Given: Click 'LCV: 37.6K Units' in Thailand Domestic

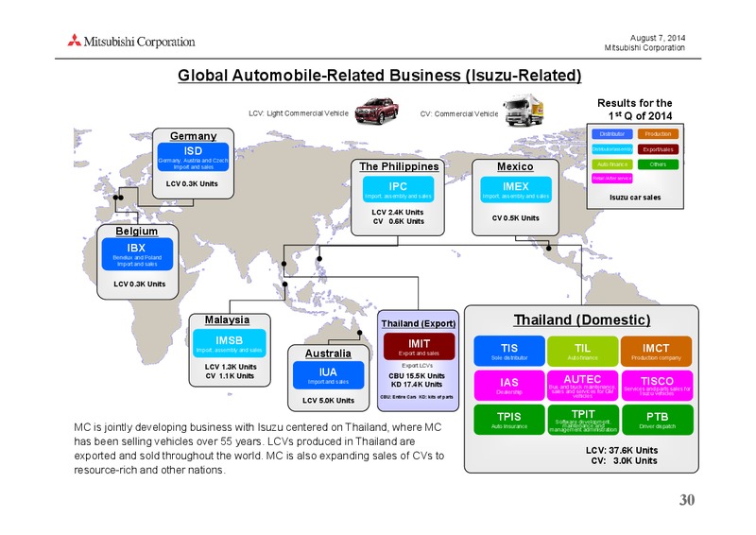Looking at the screenshot, I should point(622,450).
